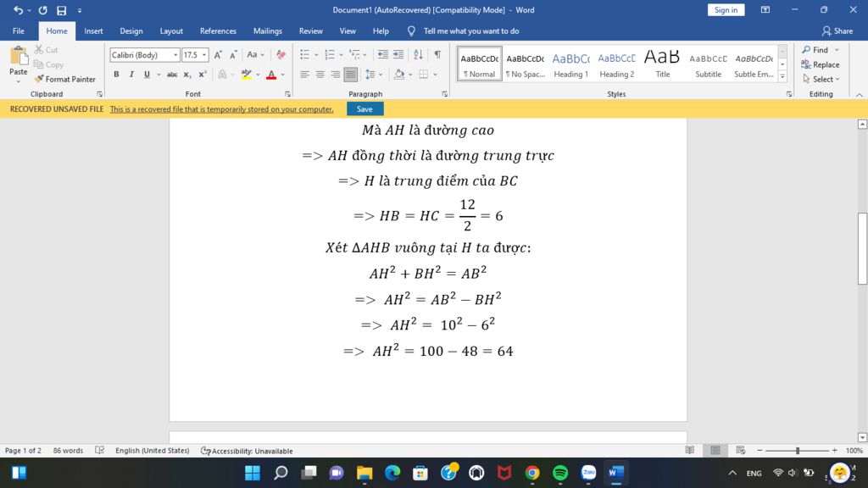Align text right
The height and width of the screenshot is (488, 868).
(x=336, y=75)
